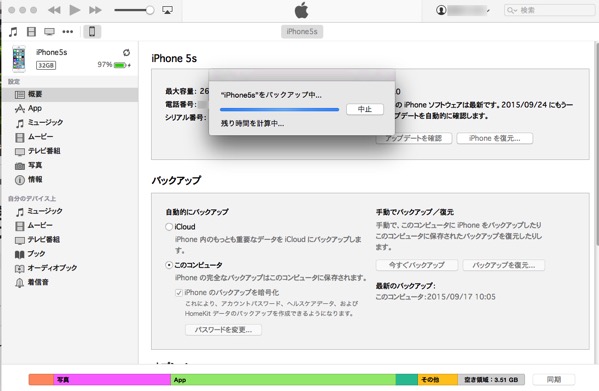Switch to Movies library icon
This screenshot has height=391, width=599.
click(x=31, y=32)
